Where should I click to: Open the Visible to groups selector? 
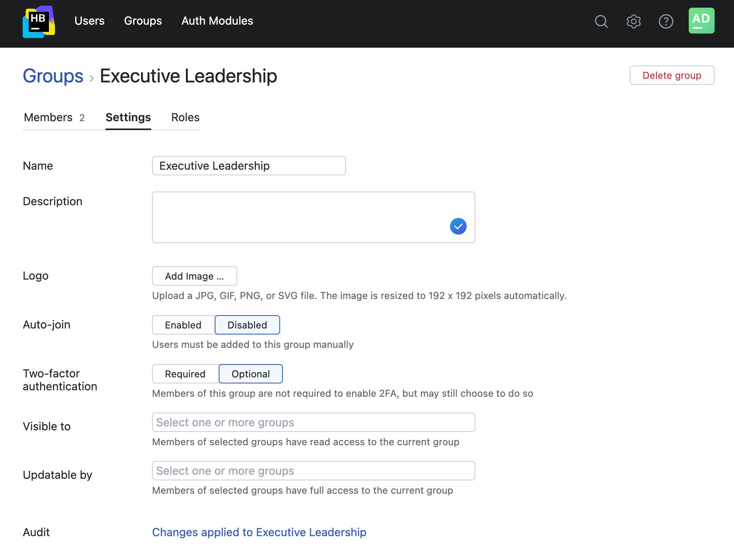coord(313,423)
